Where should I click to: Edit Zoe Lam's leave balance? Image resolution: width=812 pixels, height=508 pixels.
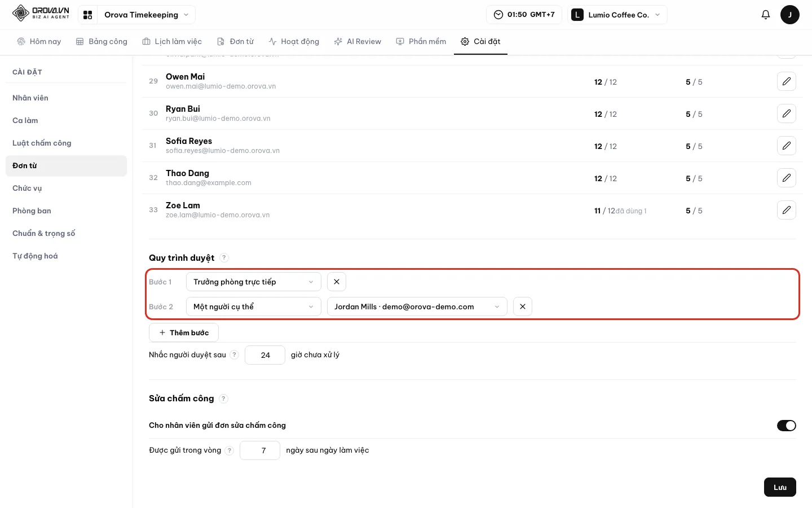pos(786,210)
